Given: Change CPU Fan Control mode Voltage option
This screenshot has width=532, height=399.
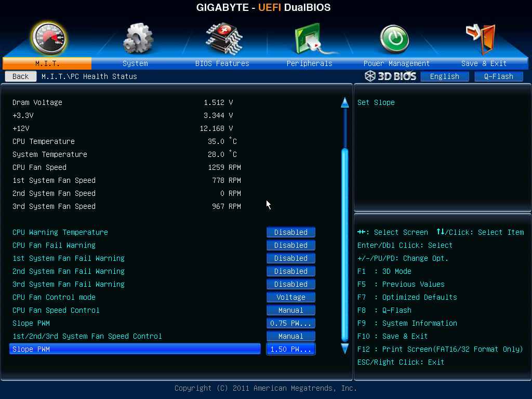Looking at the screenshot, I should (x=291, y=297).
